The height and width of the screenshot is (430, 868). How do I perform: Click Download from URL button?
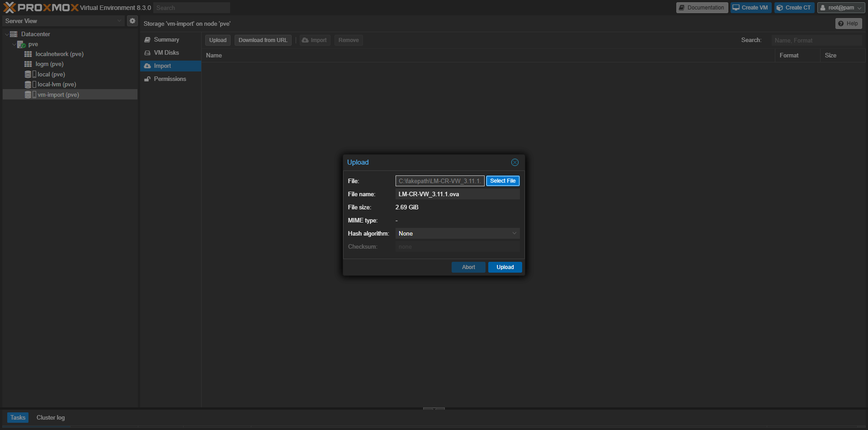pos(263,40)
